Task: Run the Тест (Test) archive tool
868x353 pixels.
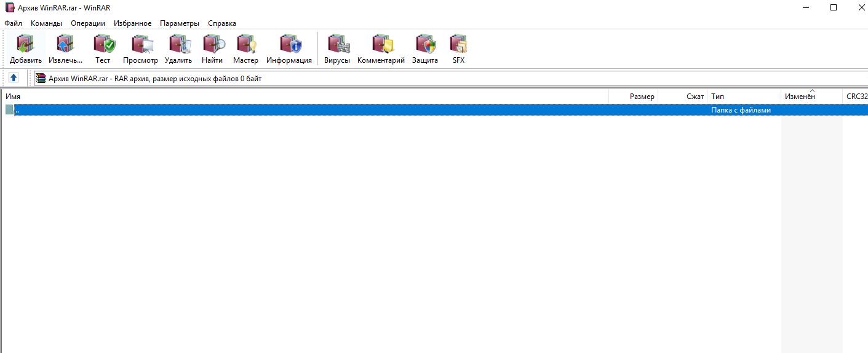Action: coord(103,49)
